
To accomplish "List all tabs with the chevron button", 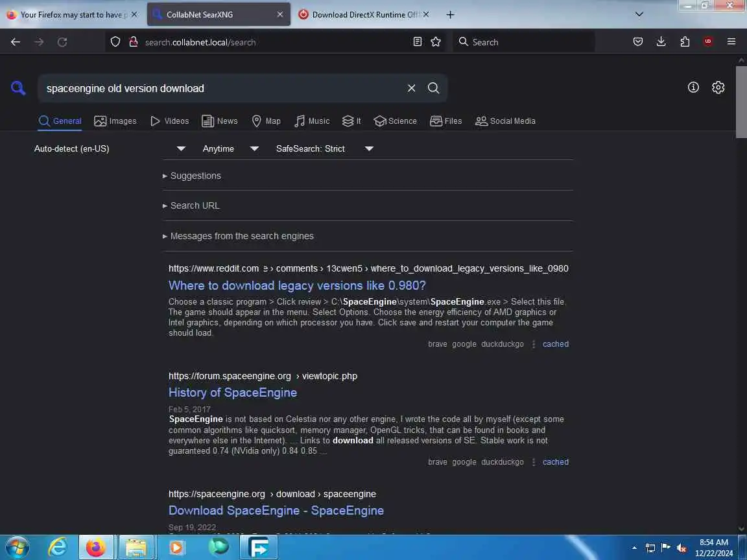I will [639, 14].
